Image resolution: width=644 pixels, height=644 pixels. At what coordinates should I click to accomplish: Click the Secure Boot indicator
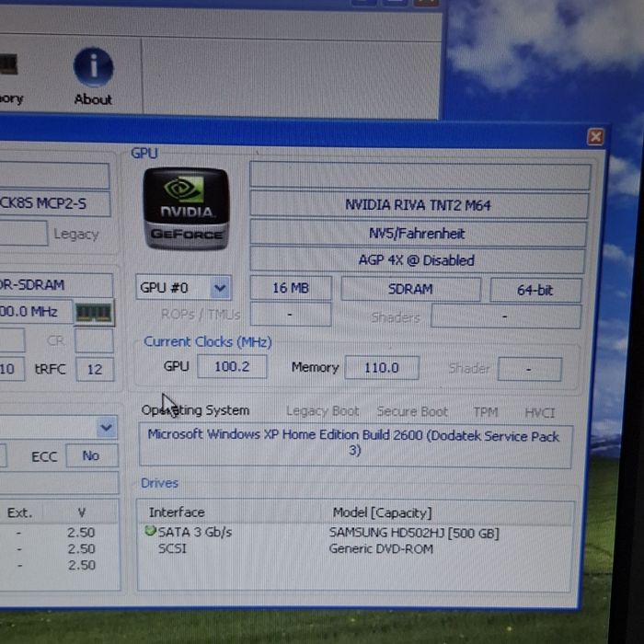(x=412, y=411)
